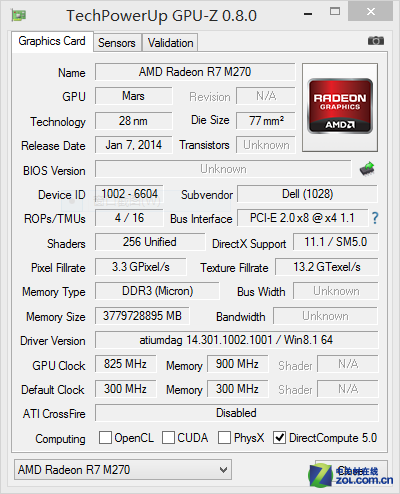Minimize the GPU-Z window

(x=308, y=14)
